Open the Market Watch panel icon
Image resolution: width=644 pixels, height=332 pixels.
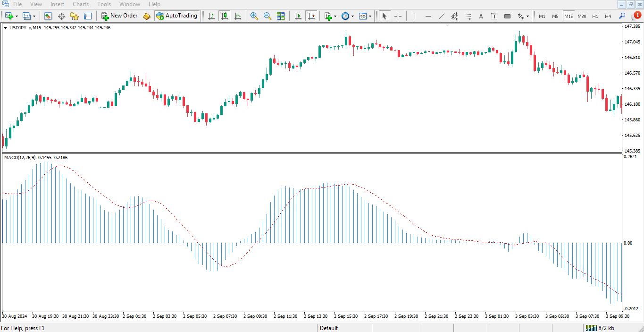click(x=48, y=16)
